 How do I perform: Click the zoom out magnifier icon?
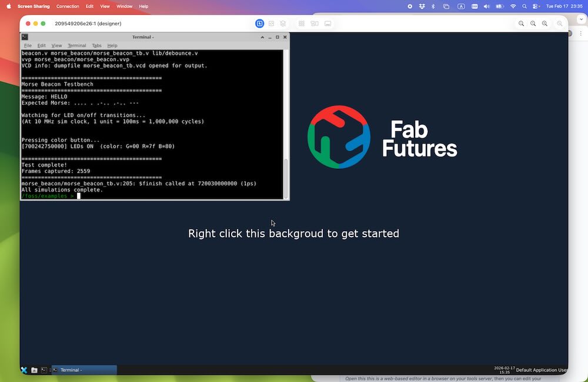522,24
